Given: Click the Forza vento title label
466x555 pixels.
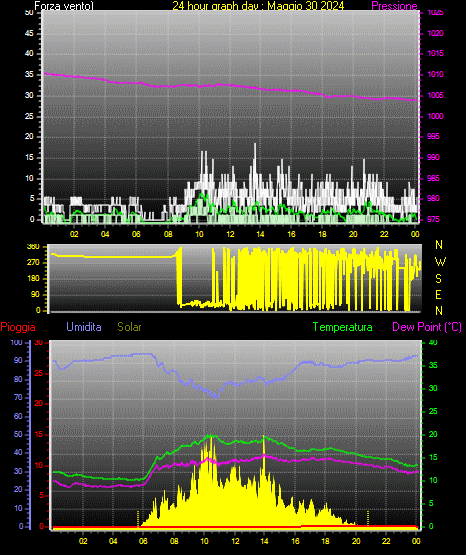Looking at the screenshot, I should 64,6.
